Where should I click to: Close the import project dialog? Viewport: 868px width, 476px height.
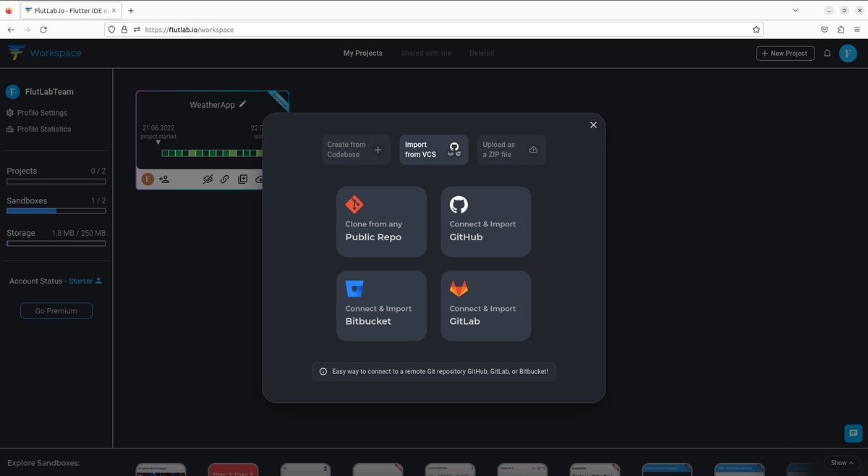[x=593, y=125]
